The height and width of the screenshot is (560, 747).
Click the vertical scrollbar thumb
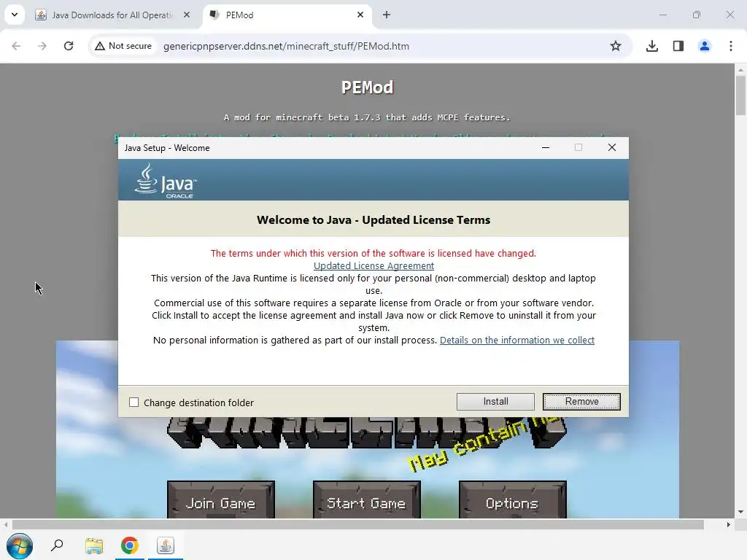click(740, 96)
